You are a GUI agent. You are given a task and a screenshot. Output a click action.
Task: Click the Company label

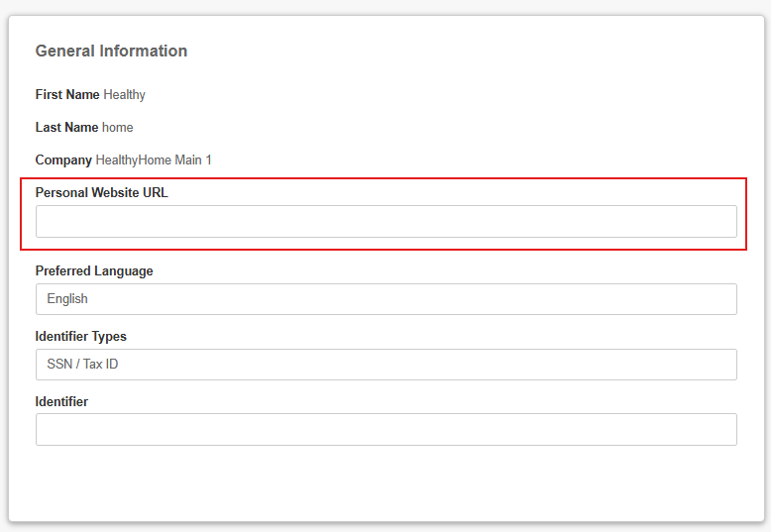click(x=63, y=160)
